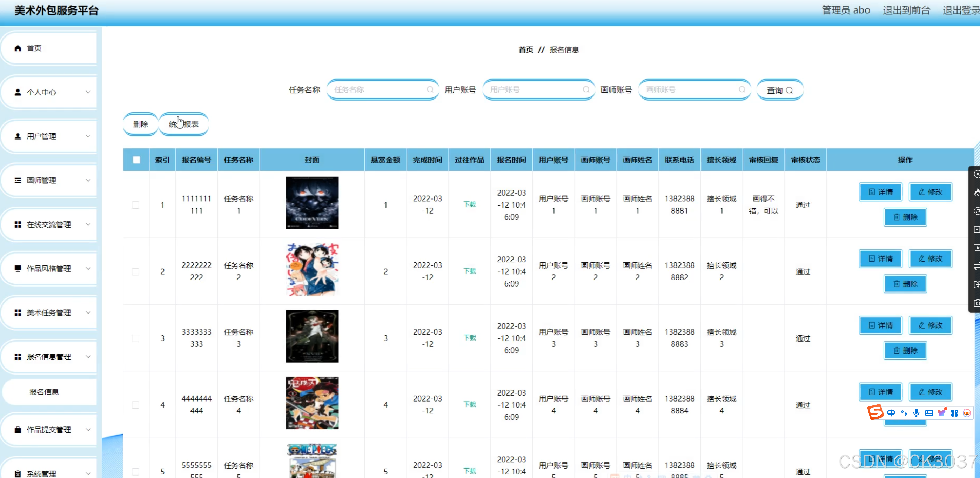Click the home icon beside 首页 in sidebar
The width and height of the screenshot is (980, 478).
[17, 48]
